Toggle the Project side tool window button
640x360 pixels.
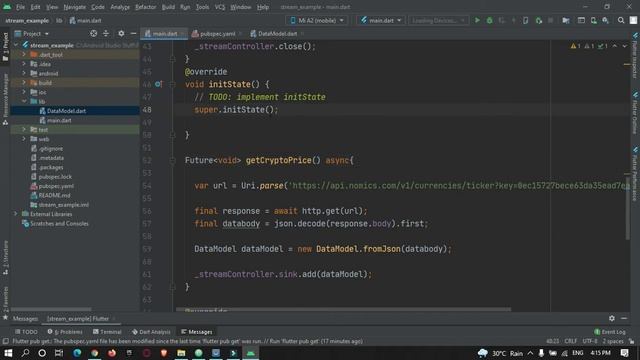[5, 47]
